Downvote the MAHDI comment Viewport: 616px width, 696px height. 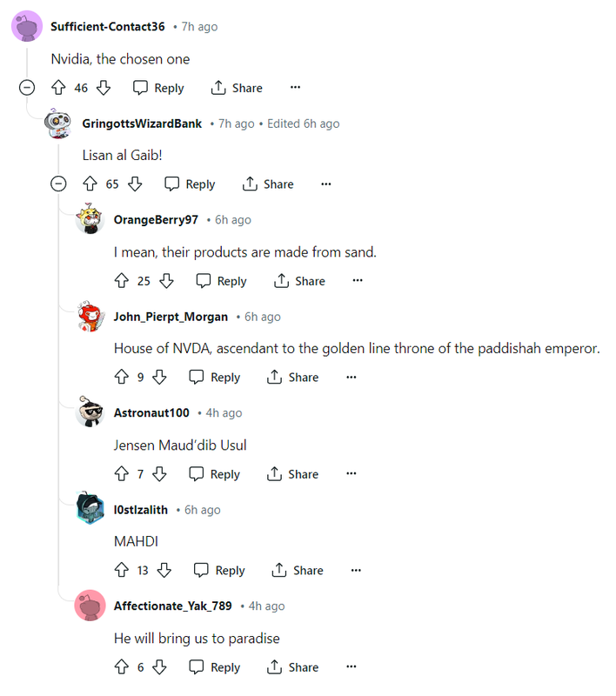[x=164, y=570]
